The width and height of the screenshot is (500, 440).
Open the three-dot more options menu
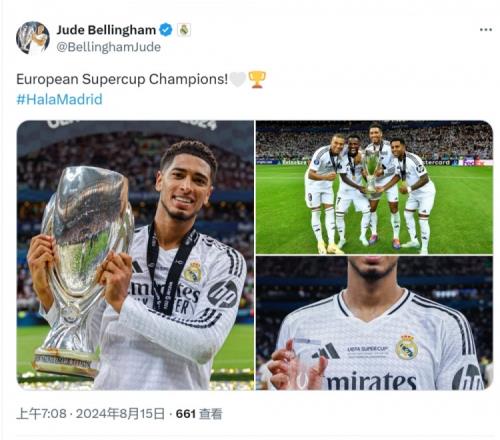point(486,30)
